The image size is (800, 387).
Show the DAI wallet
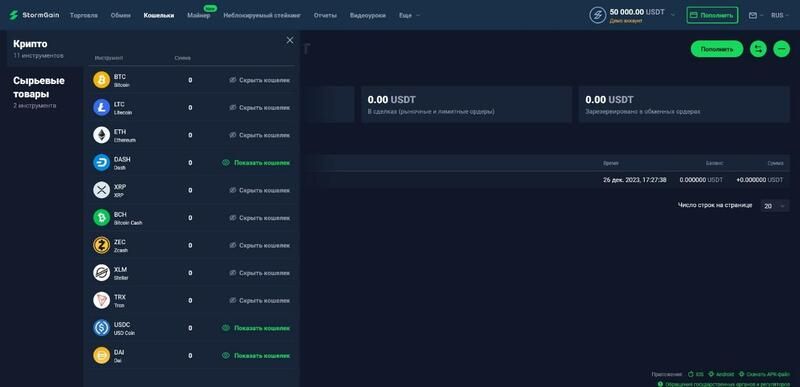coord(256,355)
